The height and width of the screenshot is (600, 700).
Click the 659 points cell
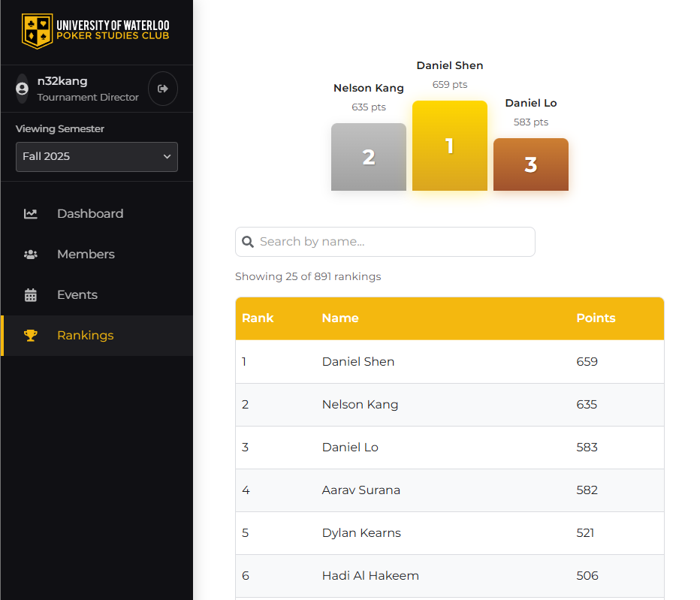pyautogui.click(x=587, y=362)
